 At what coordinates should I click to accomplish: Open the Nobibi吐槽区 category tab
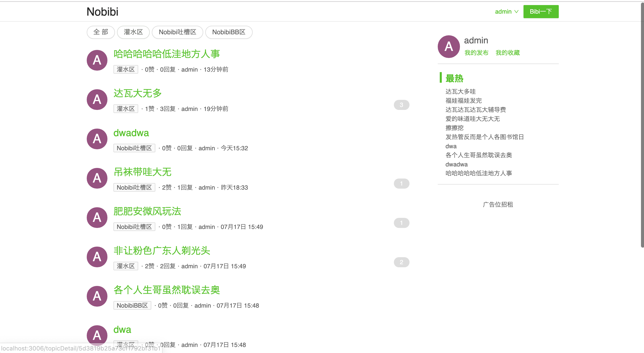177,32
